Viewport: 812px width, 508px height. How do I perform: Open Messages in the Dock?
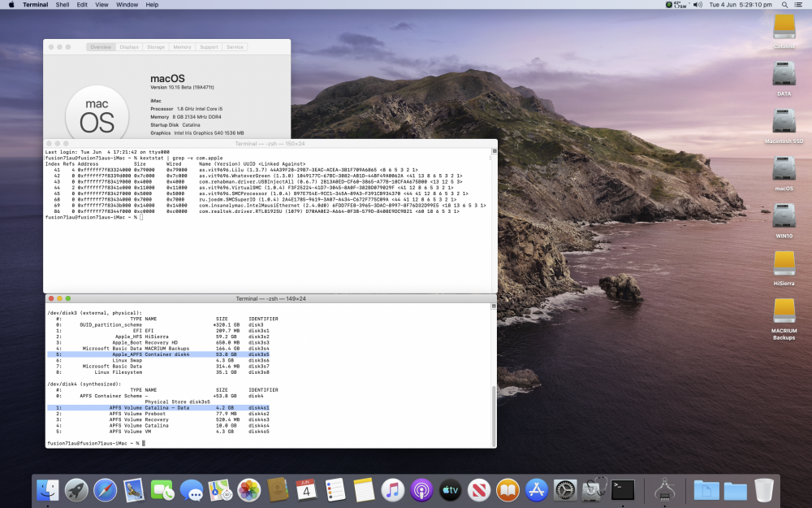tap(192, 490)
